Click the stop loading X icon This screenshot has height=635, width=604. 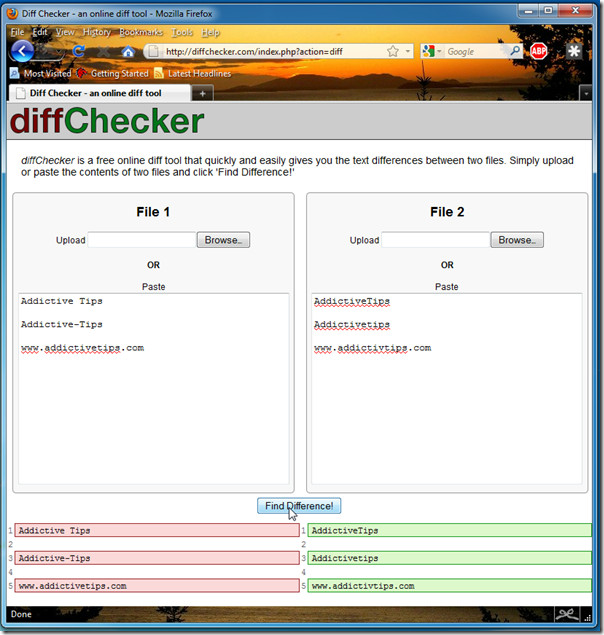tap(103, 51)
